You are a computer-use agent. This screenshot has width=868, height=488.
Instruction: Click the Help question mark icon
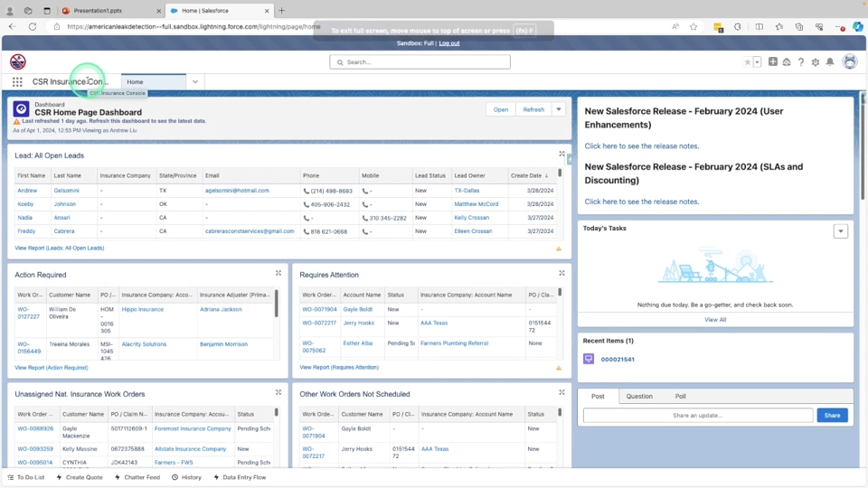(801, 62)
